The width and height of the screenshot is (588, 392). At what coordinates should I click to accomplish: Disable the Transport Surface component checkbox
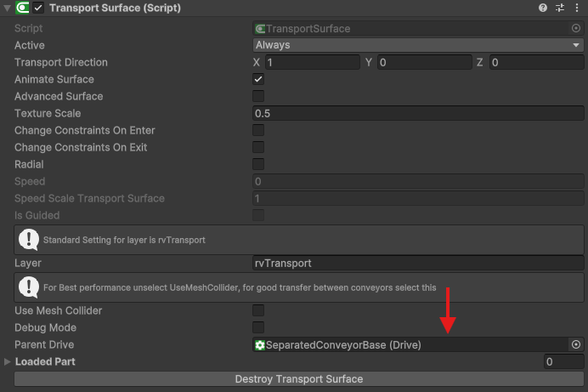tap(38, 8)
